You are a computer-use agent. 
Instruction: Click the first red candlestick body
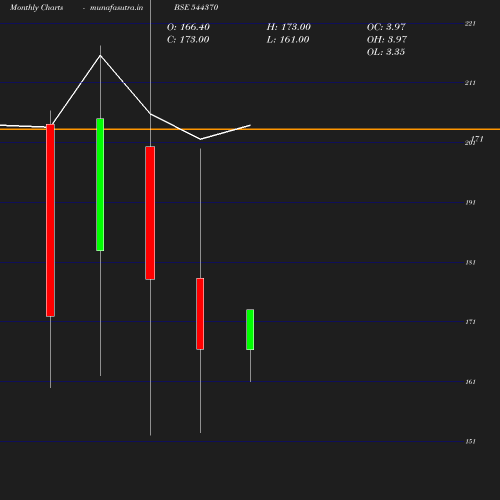(50, 220)
